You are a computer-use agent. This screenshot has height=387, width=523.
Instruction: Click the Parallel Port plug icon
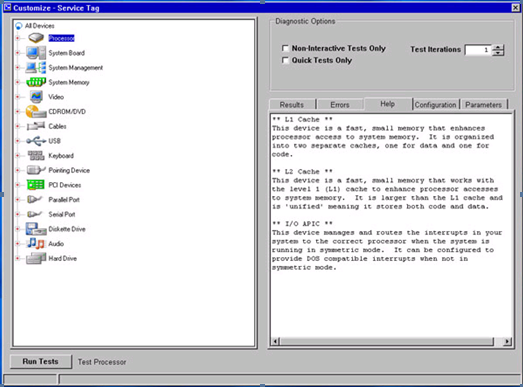[x=35, y=200]
